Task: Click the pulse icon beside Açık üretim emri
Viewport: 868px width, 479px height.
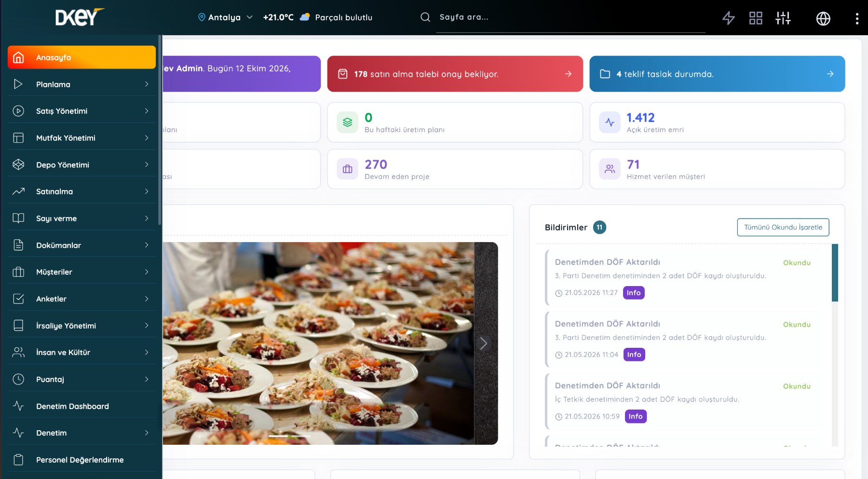Action: coord(610,123)
